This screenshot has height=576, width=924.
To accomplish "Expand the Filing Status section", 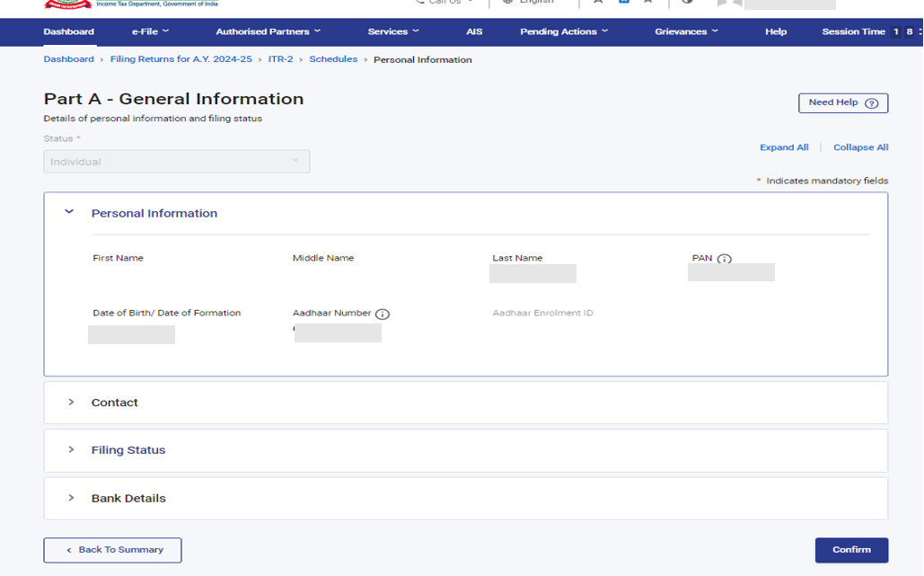I will coord(71,450).
